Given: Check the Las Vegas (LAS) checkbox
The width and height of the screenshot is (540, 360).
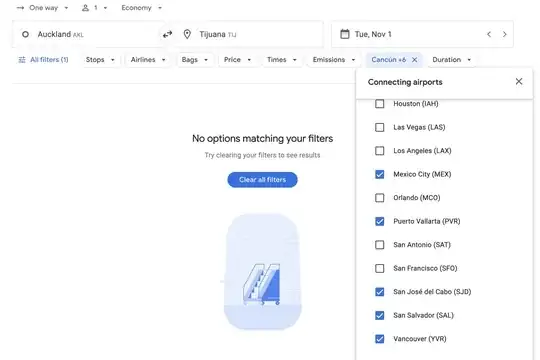Looking at the screenshot, I should click(x=380, y=127).
